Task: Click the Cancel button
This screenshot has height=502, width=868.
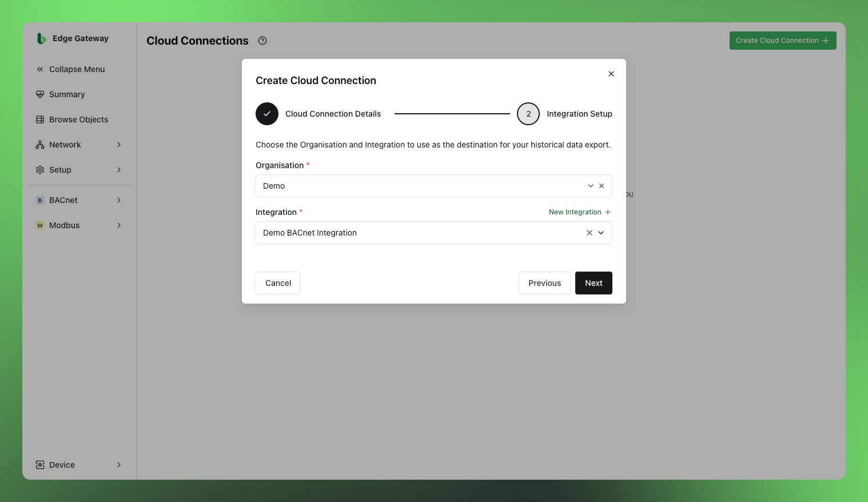Action: point(278,283)
